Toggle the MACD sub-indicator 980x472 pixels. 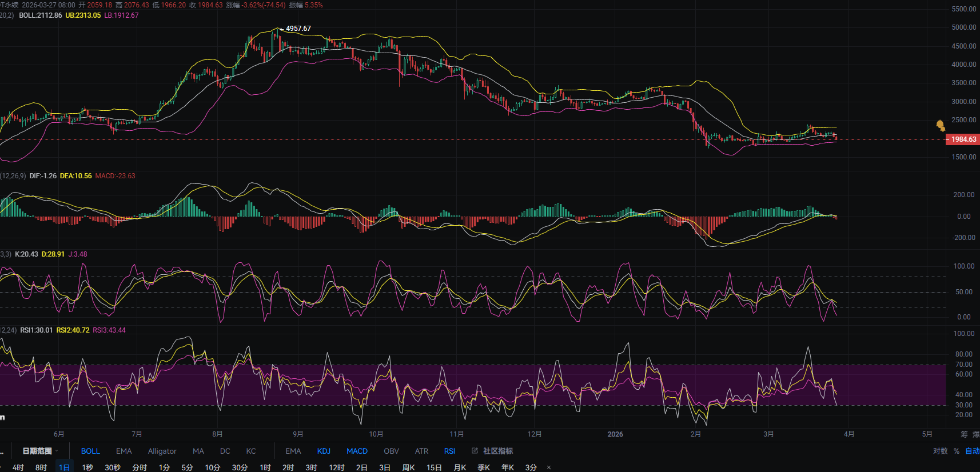pyautogui.click(x=357, y=451)
